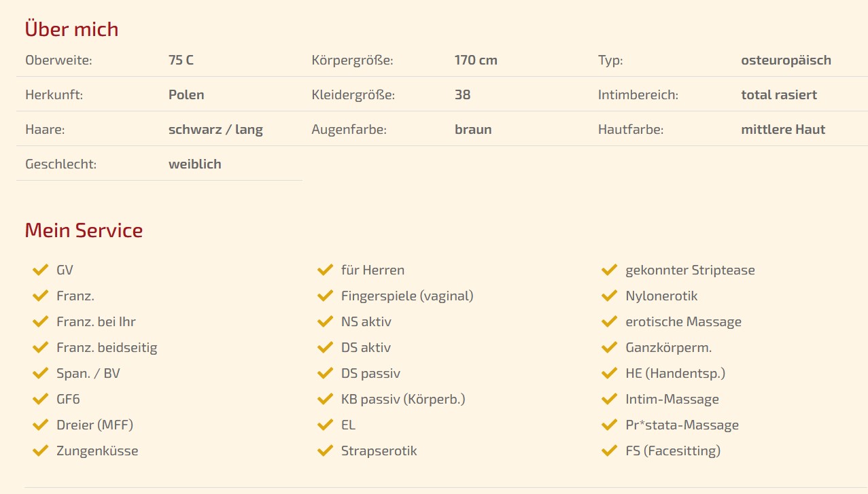This screenshot has height=494, width=868.
Task: Click the Über mich heading
Action: [x=71, y=29]
